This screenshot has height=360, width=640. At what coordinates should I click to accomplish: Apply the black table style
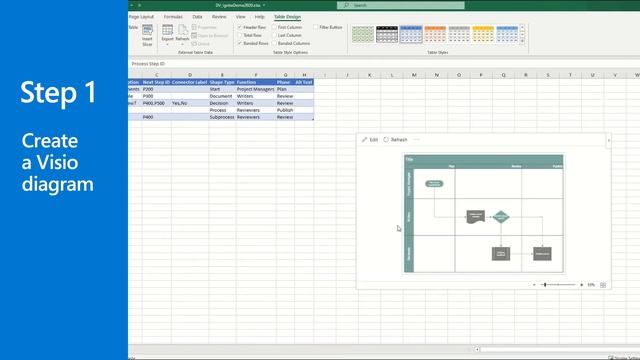(387, 34)
